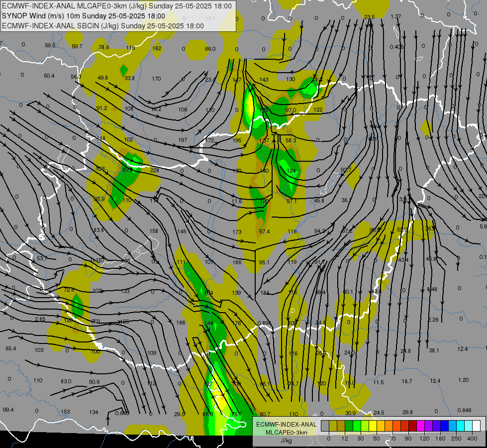Click the 160 tick label on legend scale
The width and height of the screenshot is (487, 448).
(440, 439)
